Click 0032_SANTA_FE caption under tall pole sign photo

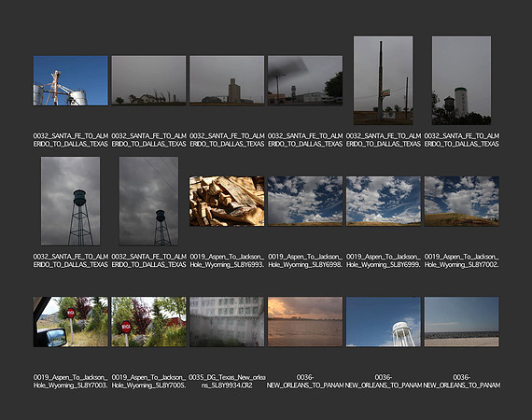click(x=384, y=140)
